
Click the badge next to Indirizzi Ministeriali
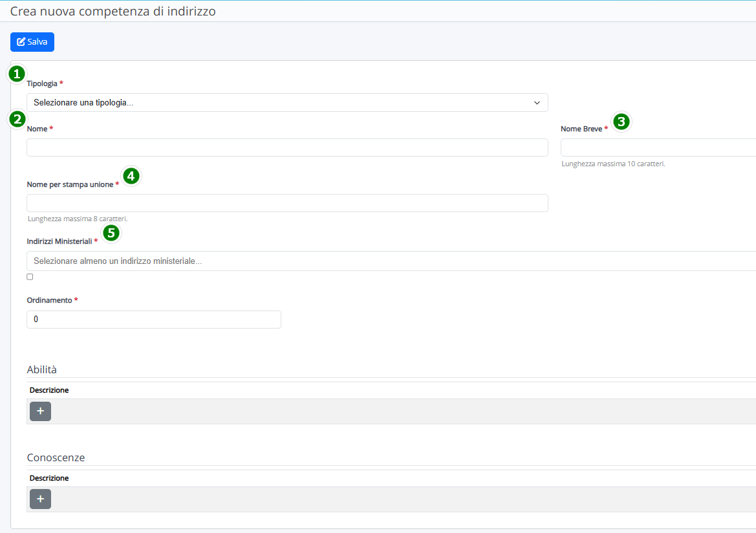pyautogui.click(x=111, y=233)
